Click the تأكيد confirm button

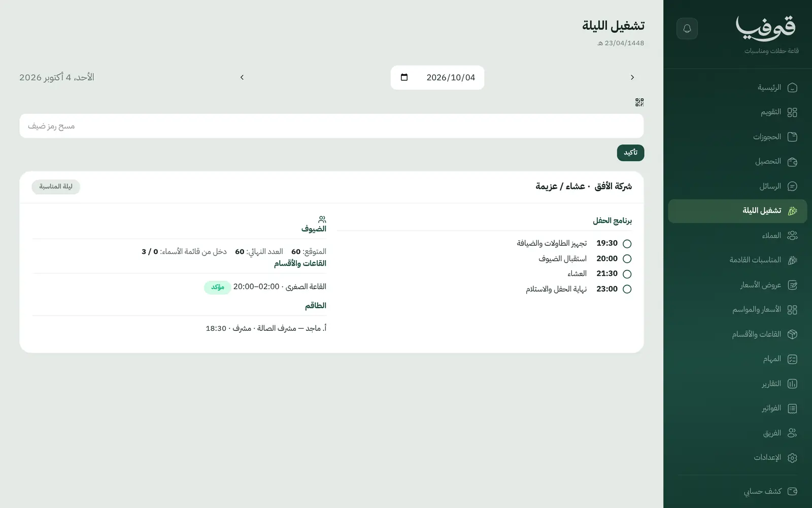point(631,152)
